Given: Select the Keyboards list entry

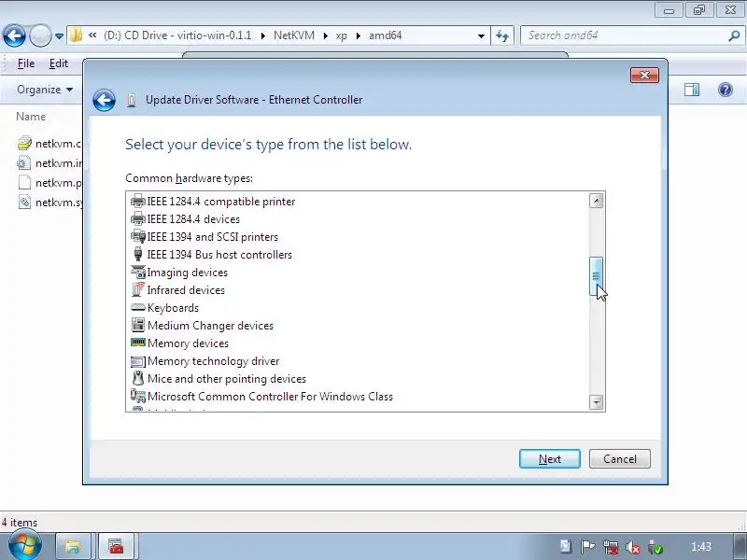Looking at the screenshot, I should 173,308.
